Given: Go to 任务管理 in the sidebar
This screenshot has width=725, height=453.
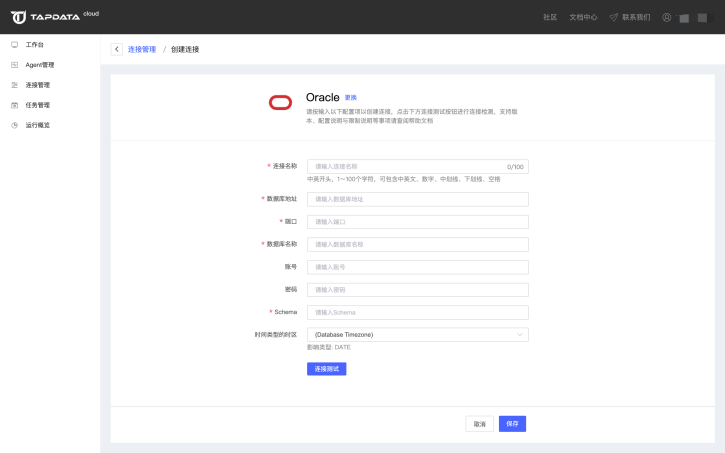Looking at the screenshot, I should pos(37,105).
